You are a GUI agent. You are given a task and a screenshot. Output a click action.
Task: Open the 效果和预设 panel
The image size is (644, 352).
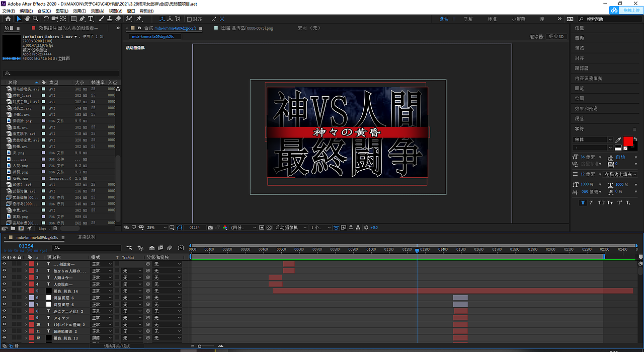pyautogui.click(x=586, y=109)
